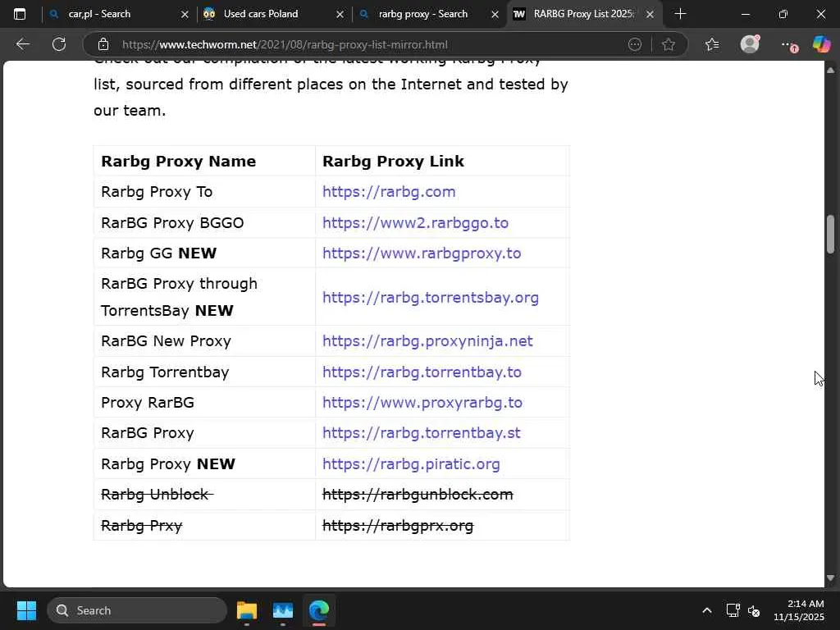Select the Rarbg Unblock struck-through cell

tap(204, 495)
